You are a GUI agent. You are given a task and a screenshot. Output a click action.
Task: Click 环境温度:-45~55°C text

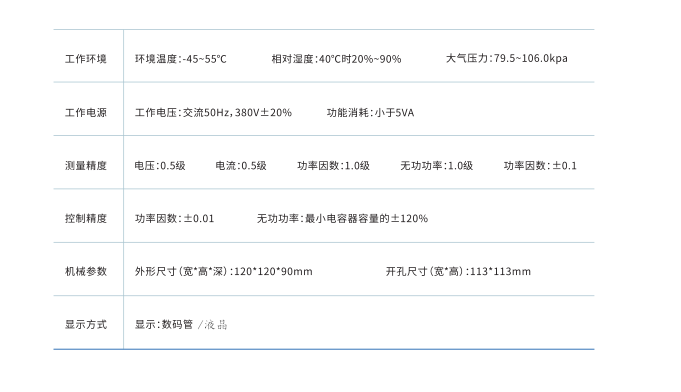click(181, 59)
